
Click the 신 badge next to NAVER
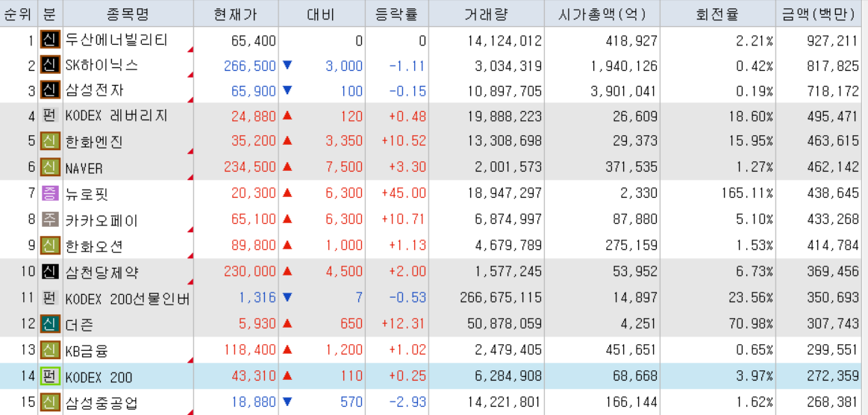point(50,166)
